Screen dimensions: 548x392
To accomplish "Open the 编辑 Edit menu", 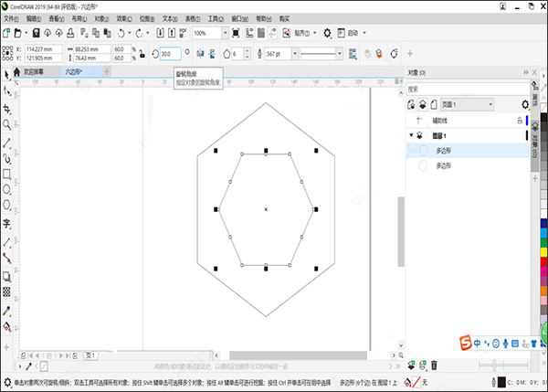I will click(x=34, y=19).
